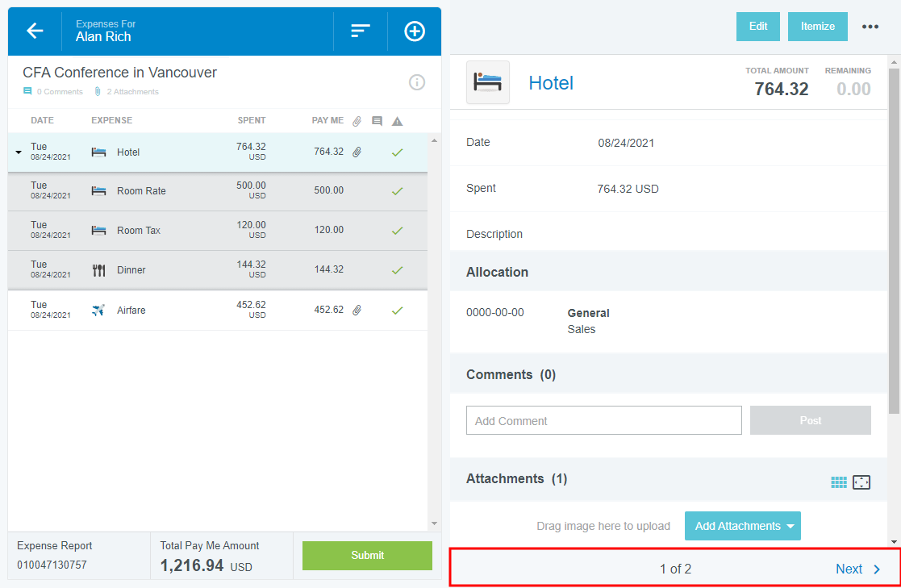Image resolution: width=901 pixels, height=588 pixels.
Task: Select the Room Rate itemized row
Action: [x=202, y=191]
